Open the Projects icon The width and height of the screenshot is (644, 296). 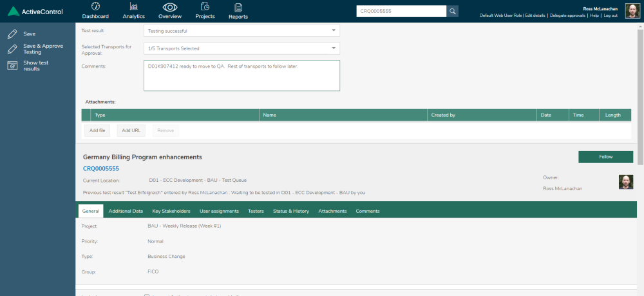pos(205,6)
